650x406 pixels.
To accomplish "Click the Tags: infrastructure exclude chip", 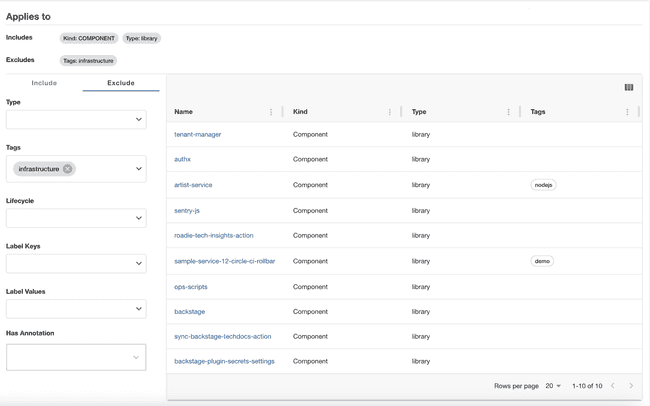I will (88, 61).
